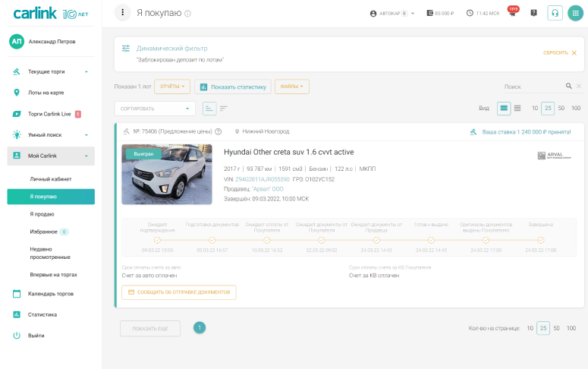Screen dimensions: 588x369
Task: Click the notifications chat icon with red badge
Action: point(512,13)
